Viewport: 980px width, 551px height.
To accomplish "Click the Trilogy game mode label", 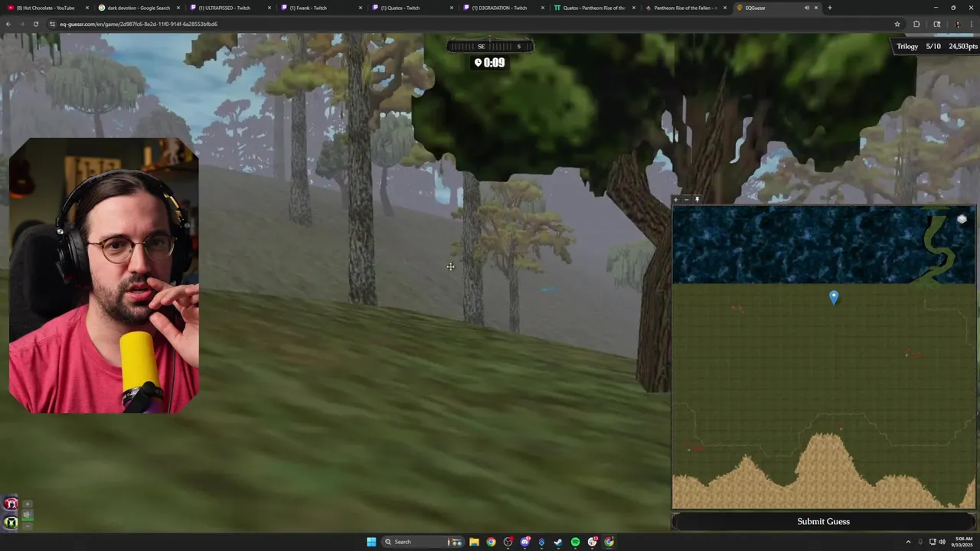I will pyautogui.click(x=907, y=46).
